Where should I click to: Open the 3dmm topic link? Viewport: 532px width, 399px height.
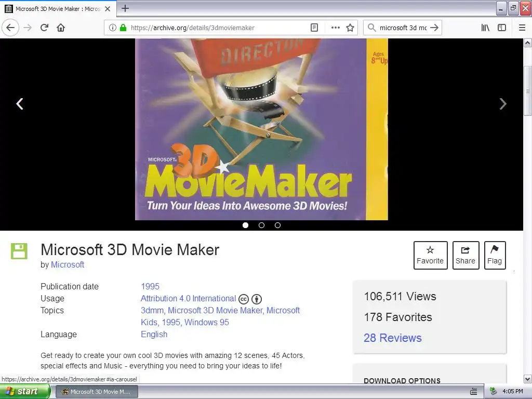tap(152, 311)
